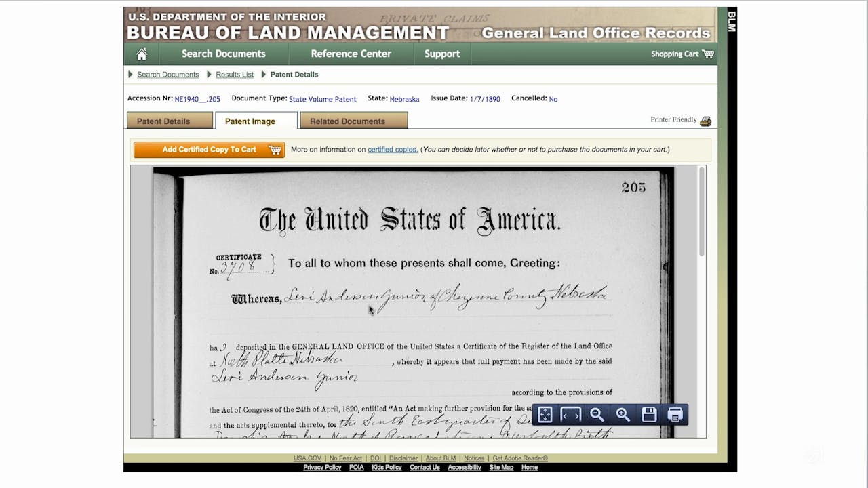This screenshot has width=868, height=488.
Task: Select the fit-to-width icon on image toolbar
Action: pyautogui.click(x=570, y=414)
